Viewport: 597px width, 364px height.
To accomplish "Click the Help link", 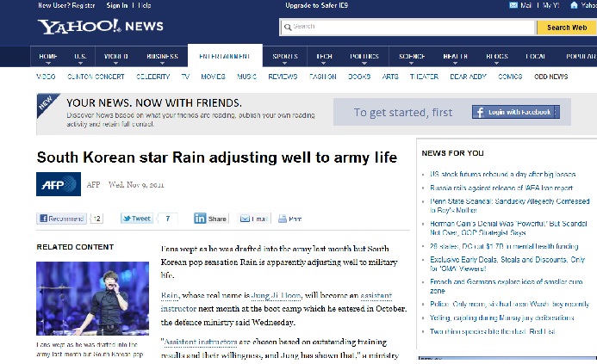I will click(x=145, y=5).
